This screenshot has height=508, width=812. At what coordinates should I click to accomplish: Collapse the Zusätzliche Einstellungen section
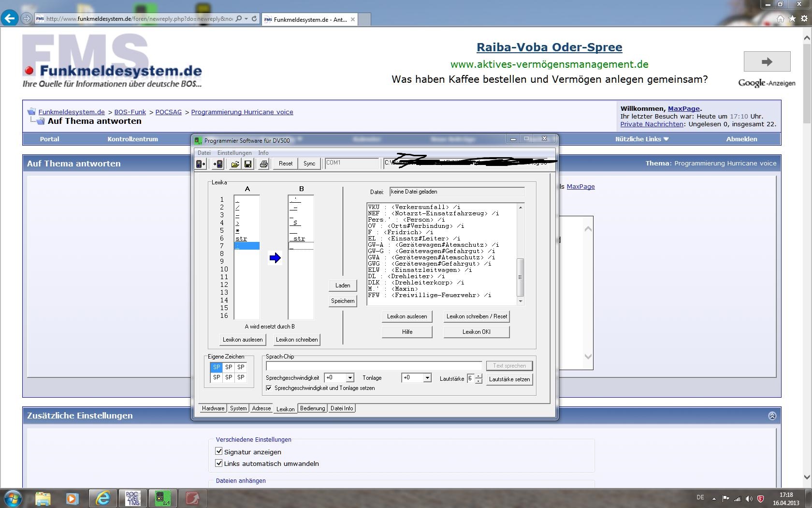coord(772,416)
